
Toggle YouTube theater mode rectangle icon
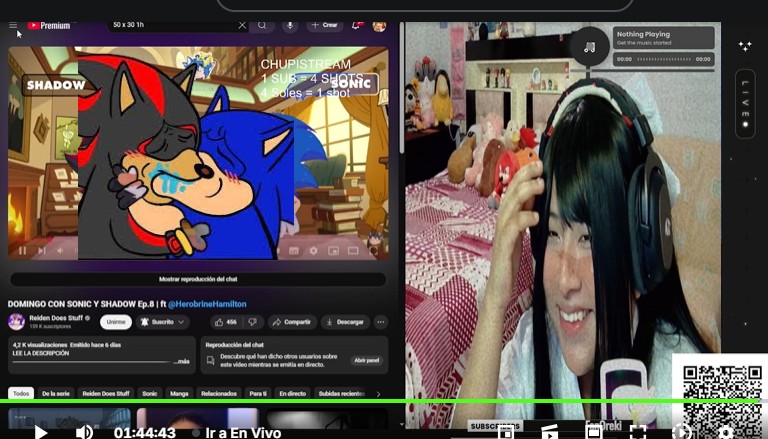353,251
